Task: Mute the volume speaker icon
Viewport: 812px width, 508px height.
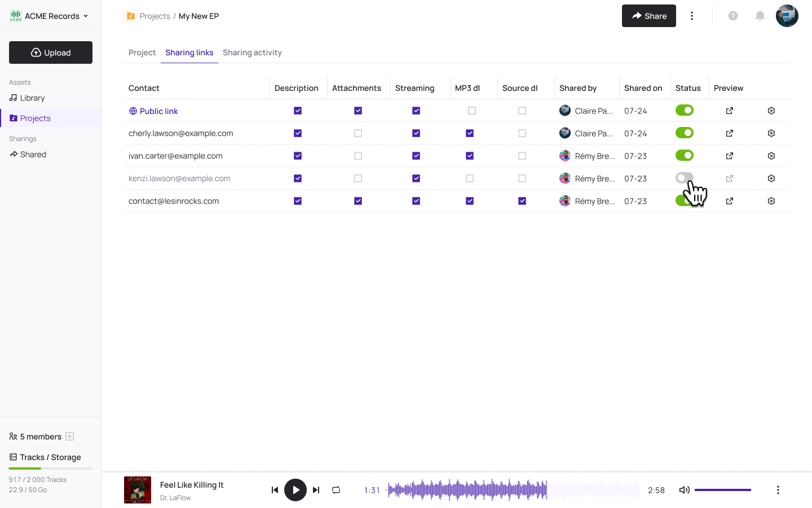Action: [x=684, y=490]
